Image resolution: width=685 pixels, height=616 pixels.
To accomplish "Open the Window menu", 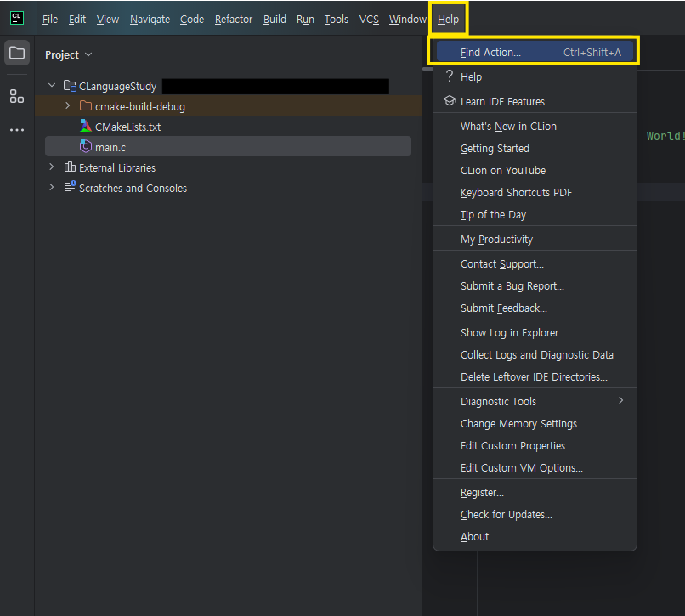I will (407, 20).
